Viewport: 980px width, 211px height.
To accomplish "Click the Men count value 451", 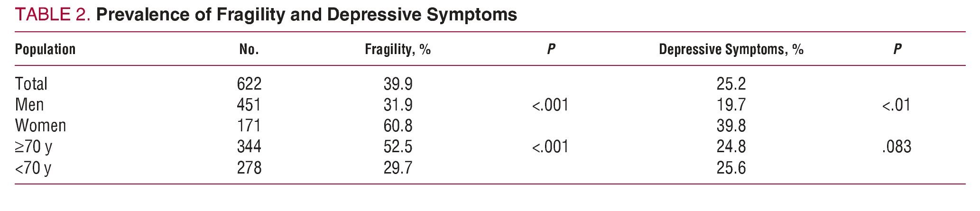I will 249,105.
